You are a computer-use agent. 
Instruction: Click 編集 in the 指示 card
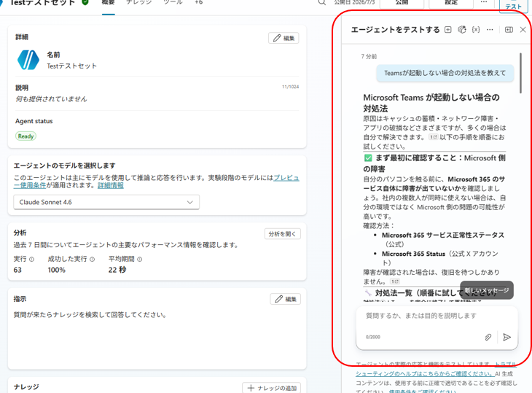(x=286, y=300)
